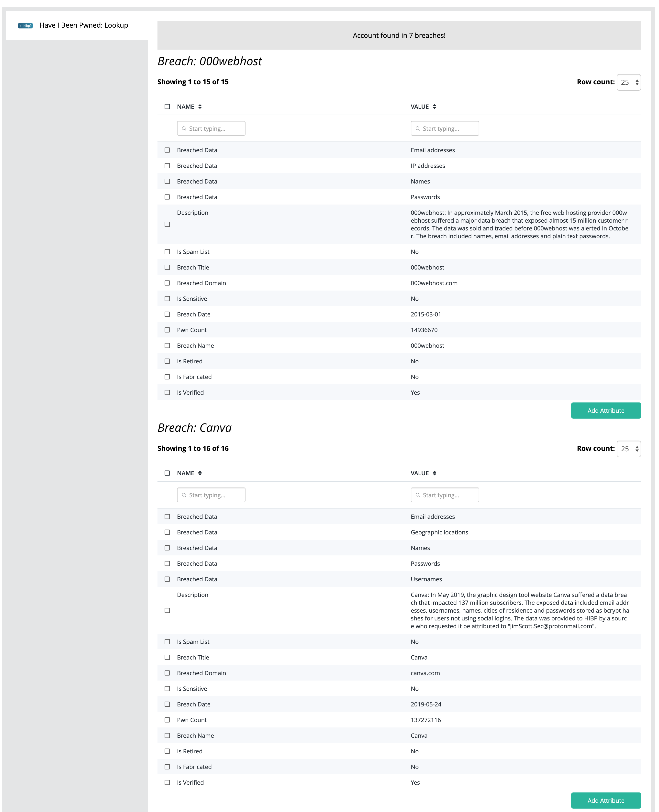Click the Usernames value cell
Screen dimensions: 659x812
pos(426,579)
